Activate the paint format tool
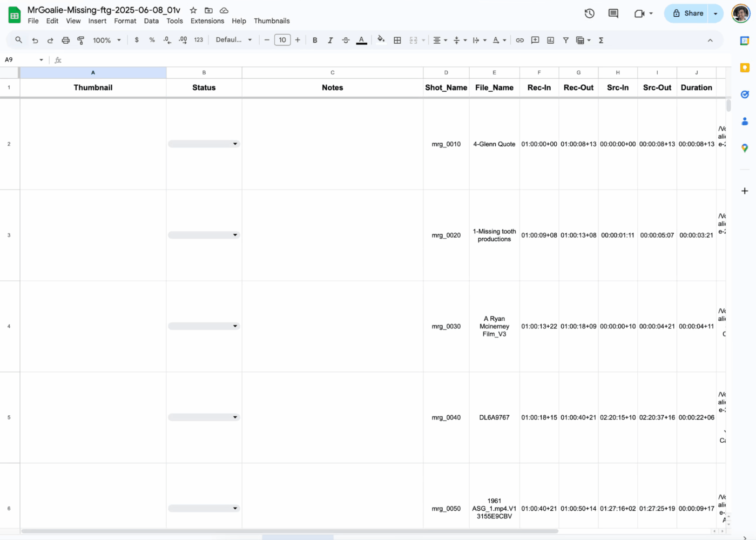Image resolution: width=756 pixels, height=540 pixels. tap(81, 40)
